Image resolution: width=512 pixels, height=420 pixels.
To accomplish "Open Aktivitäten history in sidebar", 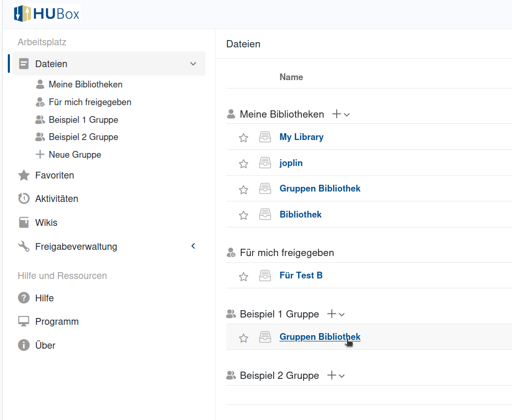I will pos(56,199).
